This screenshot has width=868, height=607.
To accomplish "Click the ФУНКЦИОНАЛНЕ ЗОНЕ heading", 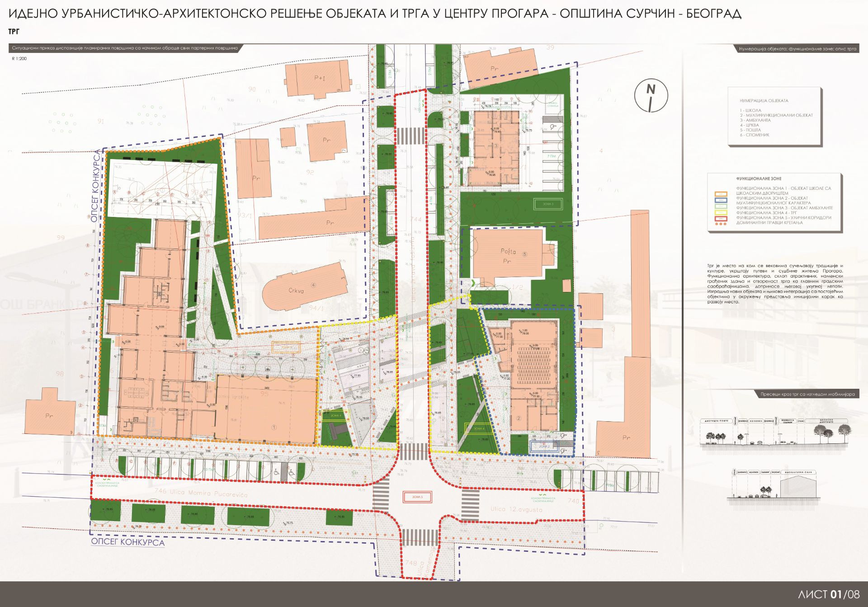I will click(759, 179).
